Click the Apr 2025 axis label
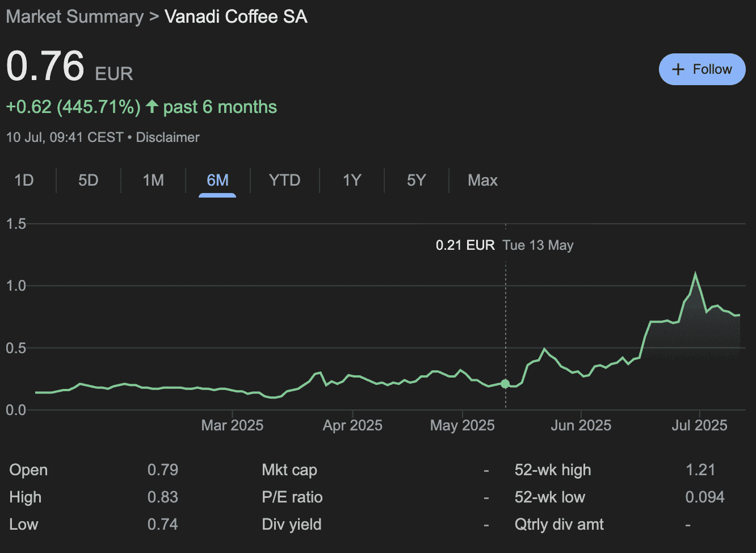Viewport: 756px width, 553px height. tap(352, 425)
